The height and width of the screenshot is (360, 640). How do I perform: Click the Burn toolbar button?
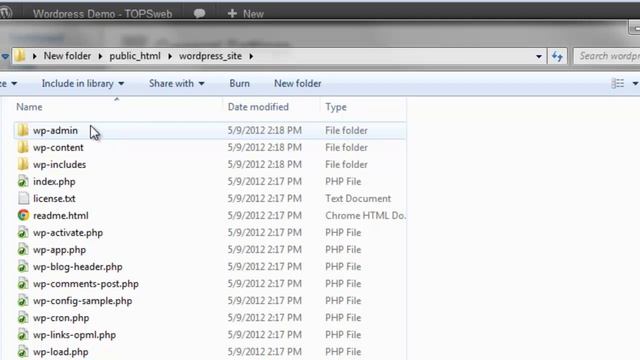(239, 83)
